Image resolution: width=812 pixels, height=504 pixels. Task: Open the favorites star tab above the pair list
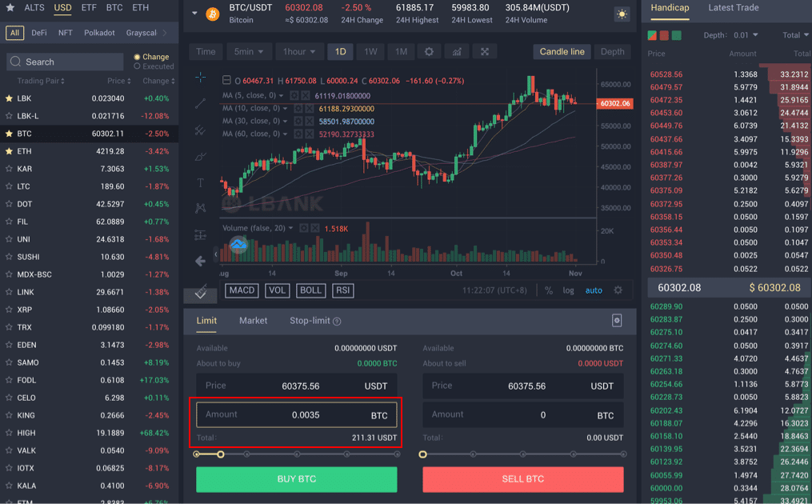click(x=10, y=8)
